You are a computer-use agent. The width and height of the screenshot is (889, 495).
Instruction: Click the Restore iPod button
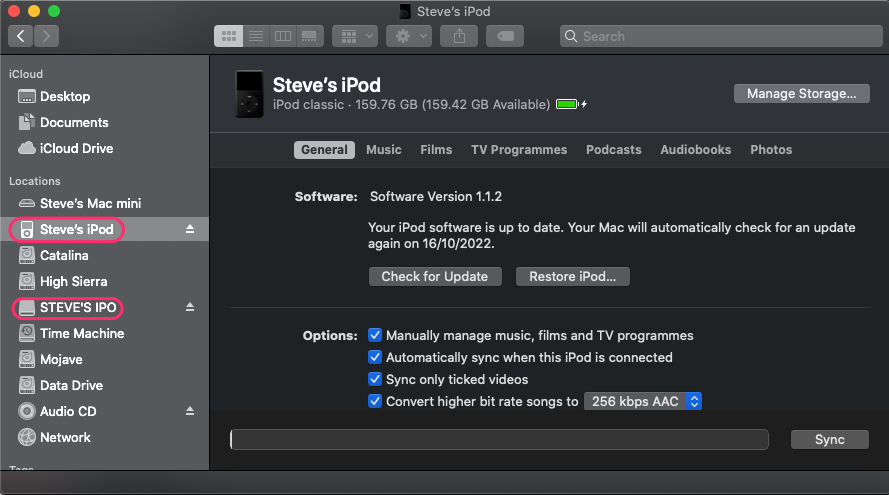(x=573, y=277)
